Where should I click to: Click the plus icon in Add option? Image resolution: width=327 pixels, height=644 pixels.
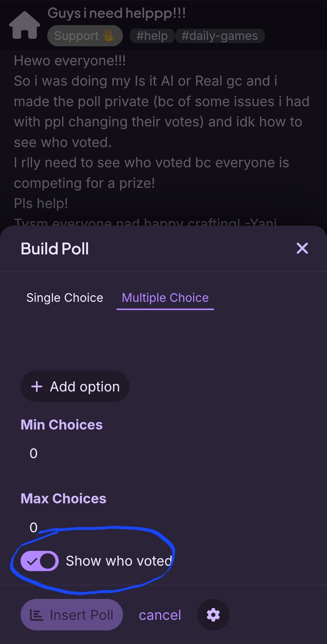tap(37, 387)
